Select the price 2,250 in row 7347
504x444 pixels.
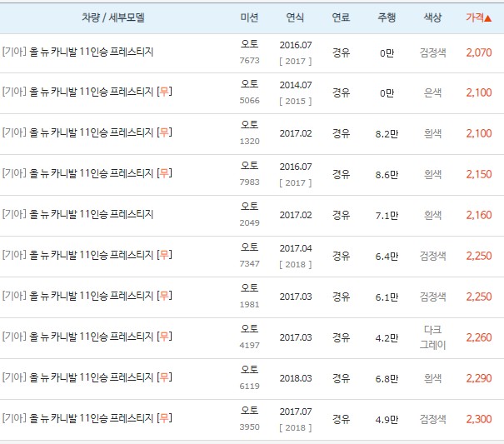point(479,256)
